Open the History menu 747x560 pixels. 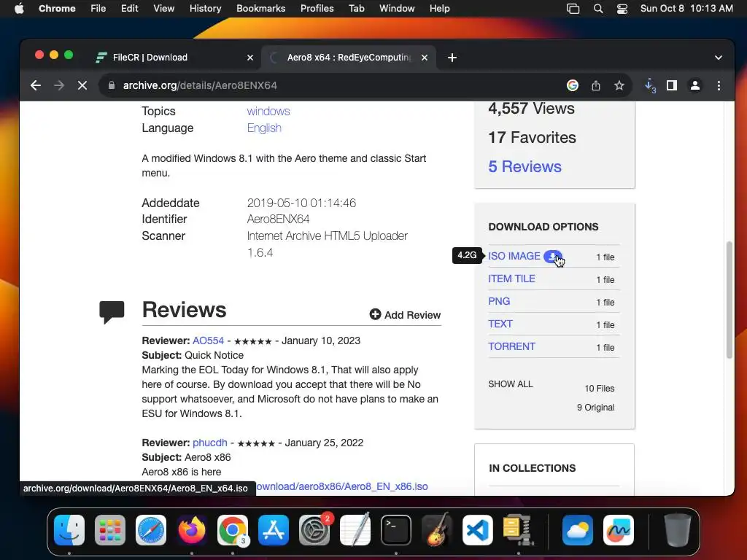pos(205,9)
